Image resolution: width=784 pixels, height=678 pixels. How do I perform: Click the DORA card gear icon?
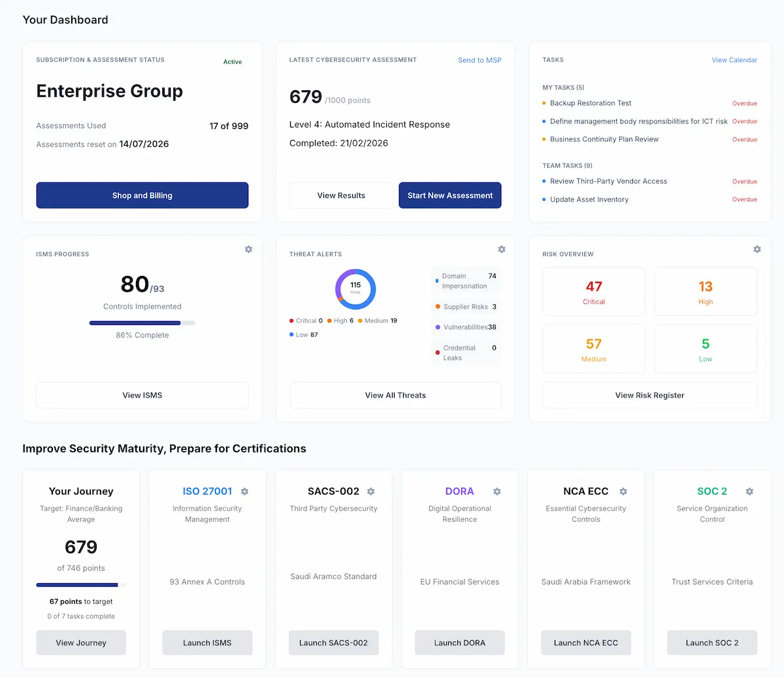497,491
